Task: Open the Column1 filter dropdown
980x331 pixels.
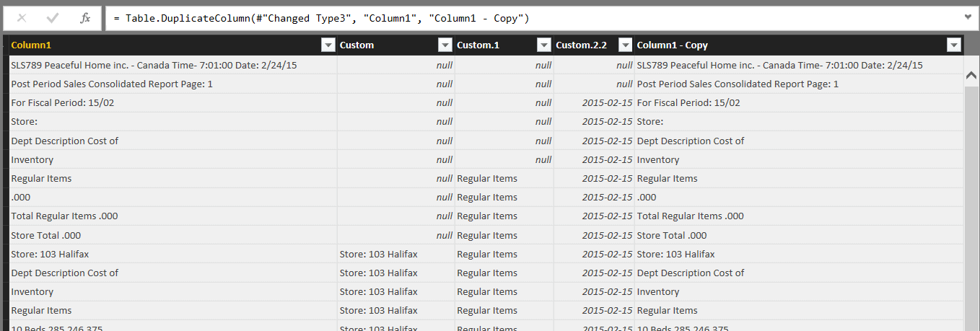Action: pyautogui.click(x=327, y=45)
